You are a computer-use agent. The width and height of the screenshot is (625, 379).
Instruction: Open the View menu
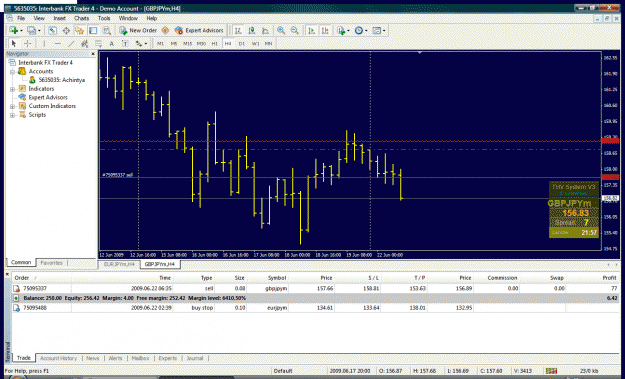(x=39, y=18)
